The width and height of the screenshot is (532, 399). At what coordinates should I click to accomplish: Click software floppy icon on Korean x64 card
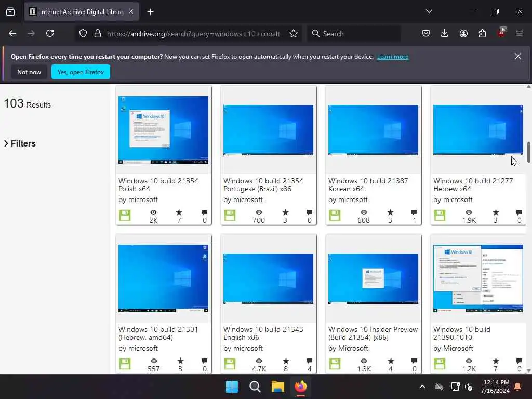[335, 216]
